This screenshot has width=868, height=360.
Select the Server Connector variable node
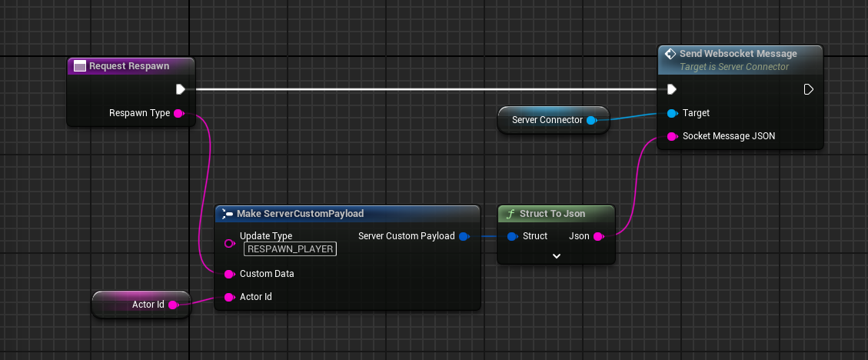pos(553,120)
